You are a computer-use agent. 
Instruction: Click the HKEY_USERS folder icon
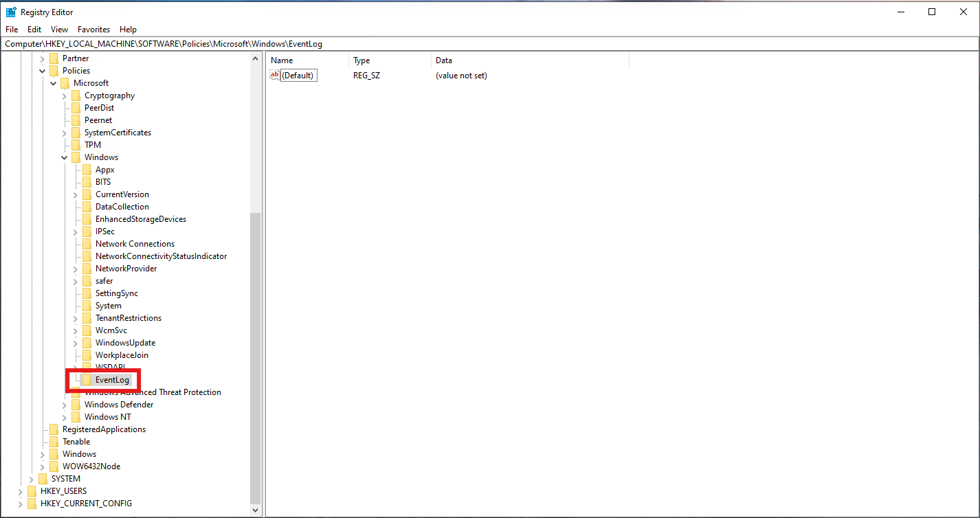click(x=32, y=491)
